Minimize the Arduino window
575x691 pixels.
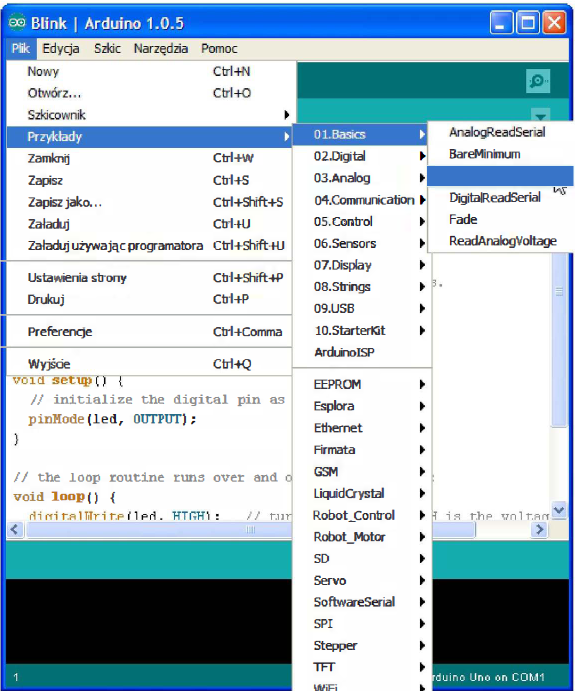[501, 22]
